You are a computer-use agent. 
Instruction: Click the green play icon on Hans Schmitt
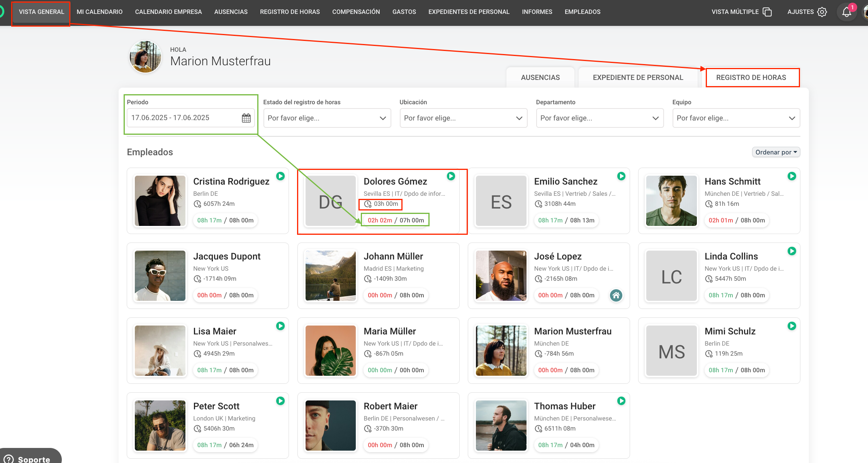[792, 176]
